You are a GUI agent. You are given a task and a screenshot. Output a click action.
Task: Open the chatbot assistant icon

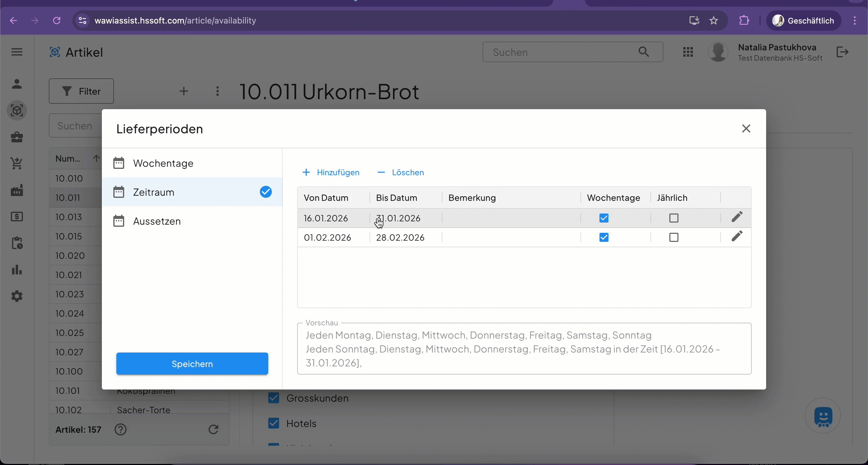pyautogui.click(x=822, y=416)
